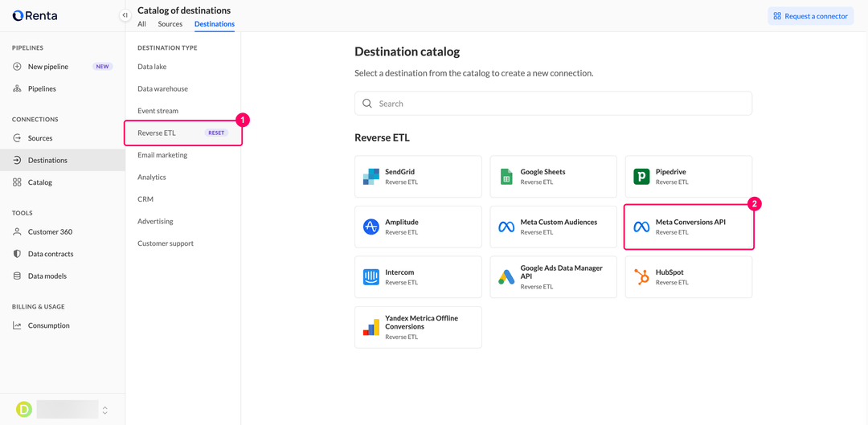Image resolution: width=868 pixels, height=425 pixels.
Task: Click the Yandex Metrica logo icon
Action: tap(371, 327)
